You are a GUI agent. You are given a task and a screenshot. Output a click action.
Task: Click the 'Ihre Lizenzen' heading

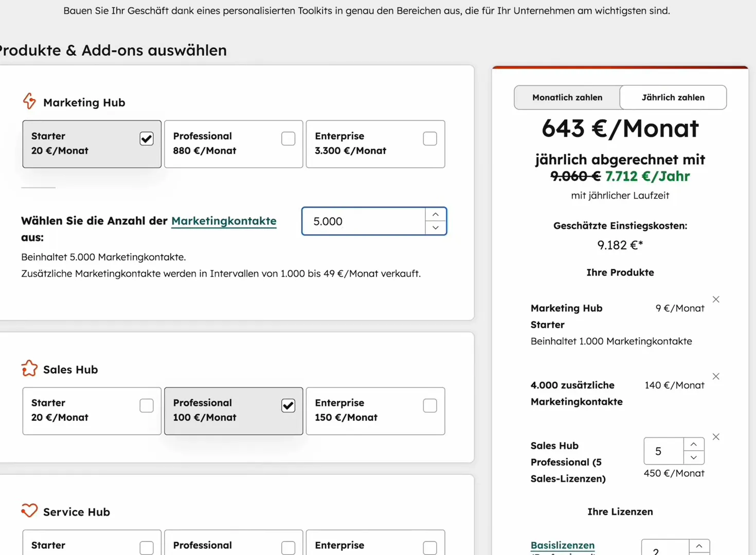coord(620,512)
